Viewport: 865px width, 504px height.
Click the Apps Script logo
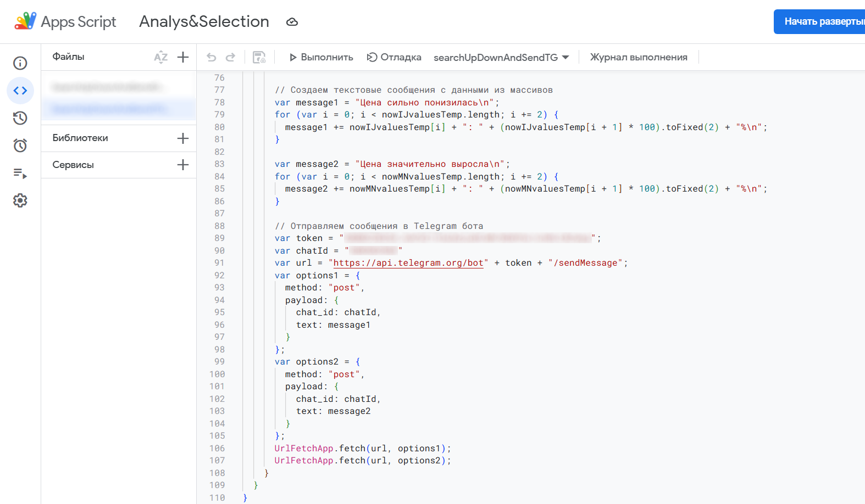(x=25, y=21)
